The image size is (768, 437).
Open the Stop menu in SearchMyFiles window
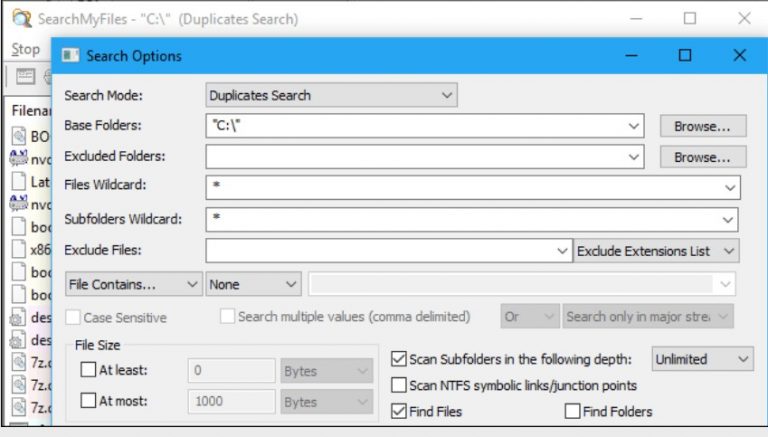tap(25, 49)
